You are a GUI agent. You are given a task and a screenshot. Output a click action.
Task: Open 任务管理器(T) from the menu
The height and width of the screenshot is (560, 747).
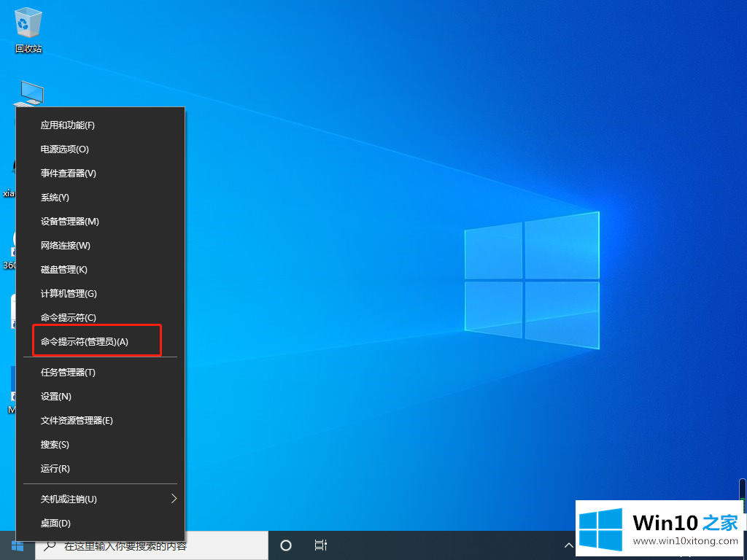pos(69,373)
